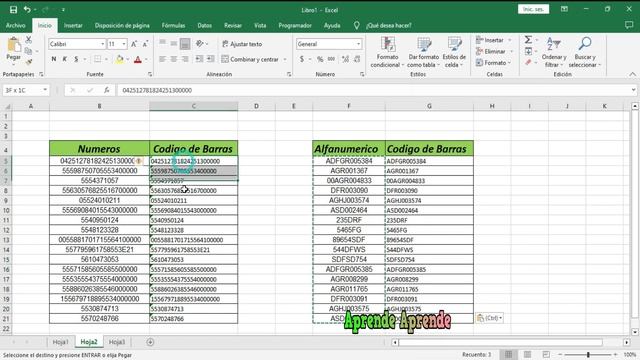Align text to the right

coord(185,59)
